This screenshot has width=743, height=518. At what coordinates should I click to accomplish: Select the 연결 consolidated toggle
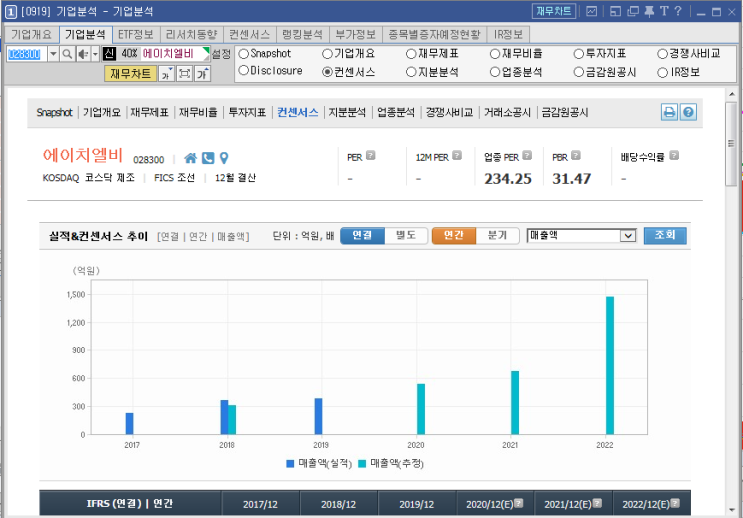pyautogui.click(x=362, y=235)
